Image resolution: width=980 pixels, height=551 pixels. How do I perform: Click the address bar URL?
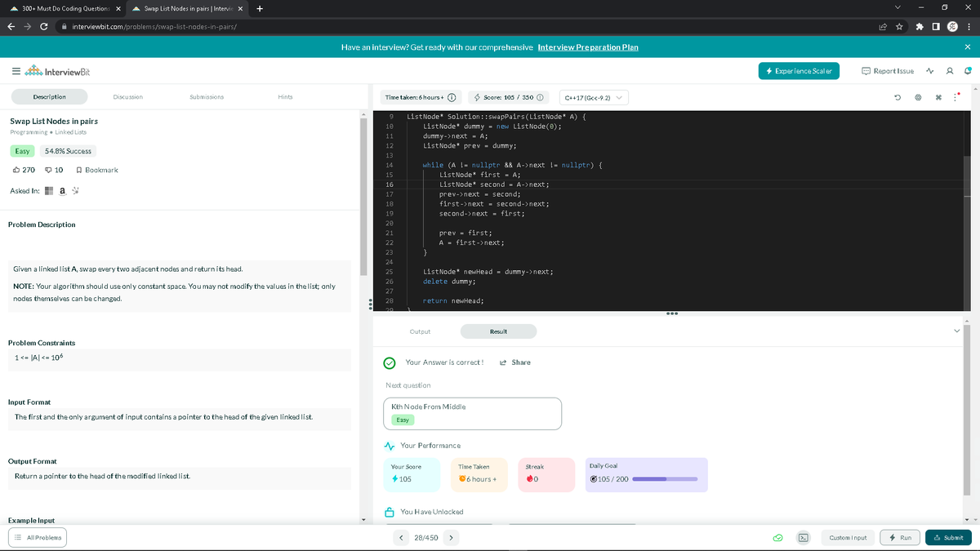tap(155, 27)
